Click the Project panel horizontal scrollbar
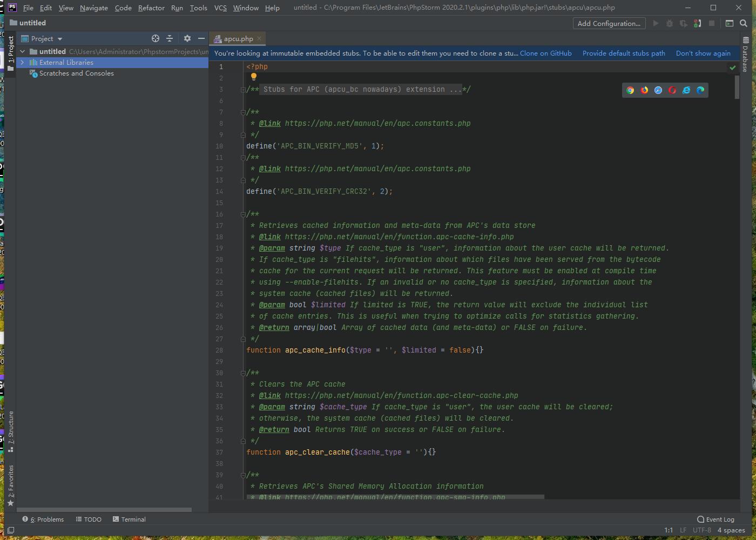Screen dimensions: 756x540 (x=104, y=510)
